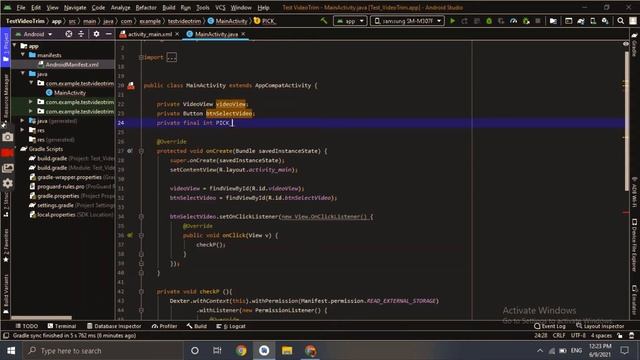
Task: Click the override gutter icon beside onClick
Action: coord(130,236)
